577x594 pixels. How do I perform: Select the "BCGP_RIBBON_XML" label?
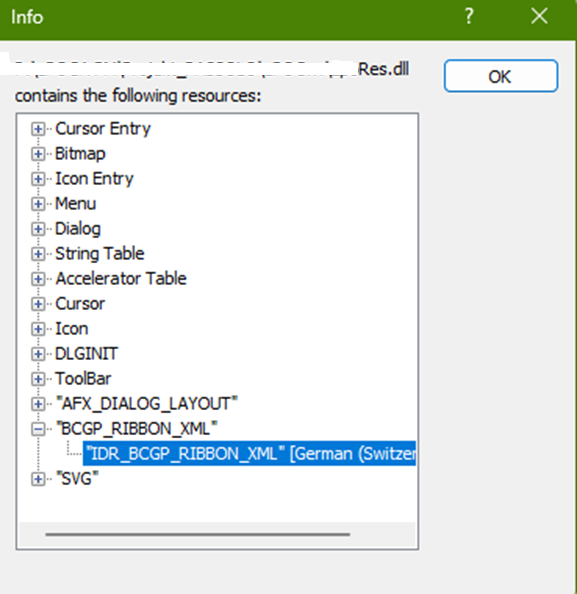[136, 429]
